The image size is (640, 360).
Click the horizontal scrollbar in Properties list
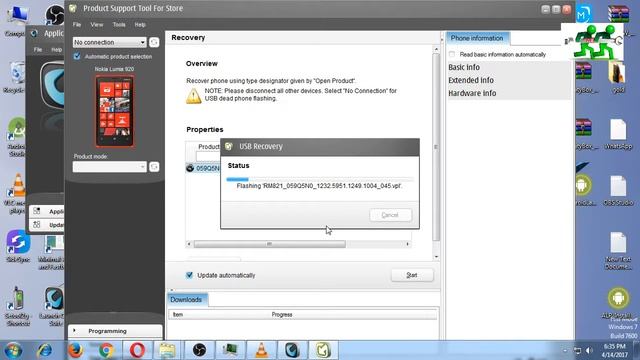269,244
